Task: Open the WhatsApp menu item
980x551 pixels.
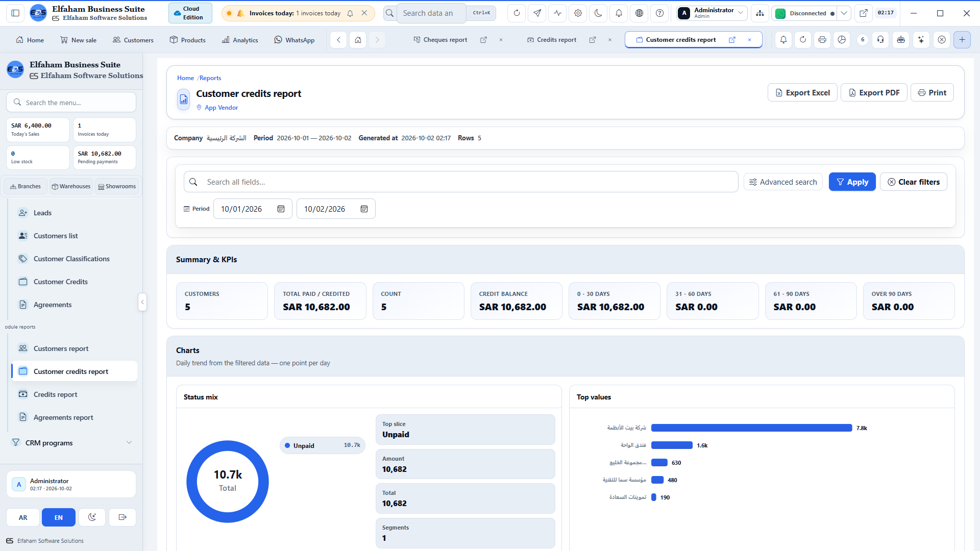Action: (295, 40)
